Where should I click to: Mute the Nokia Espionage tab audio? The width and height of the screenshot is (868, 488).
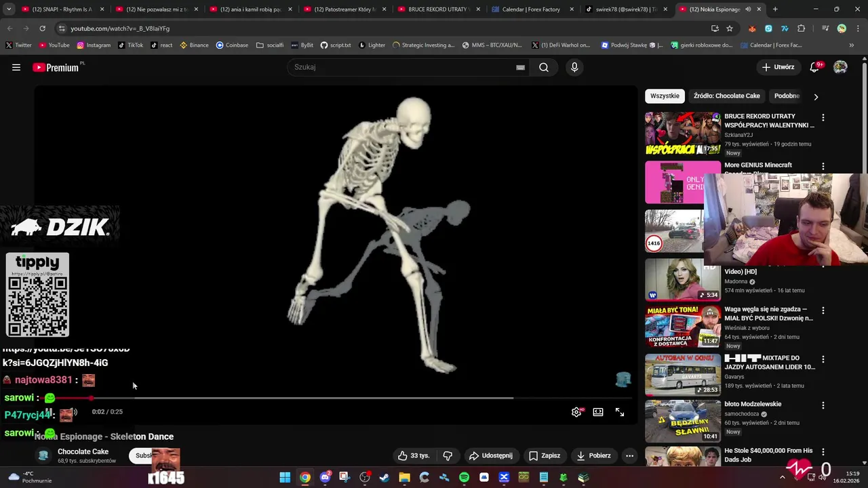tap(748, 9)
